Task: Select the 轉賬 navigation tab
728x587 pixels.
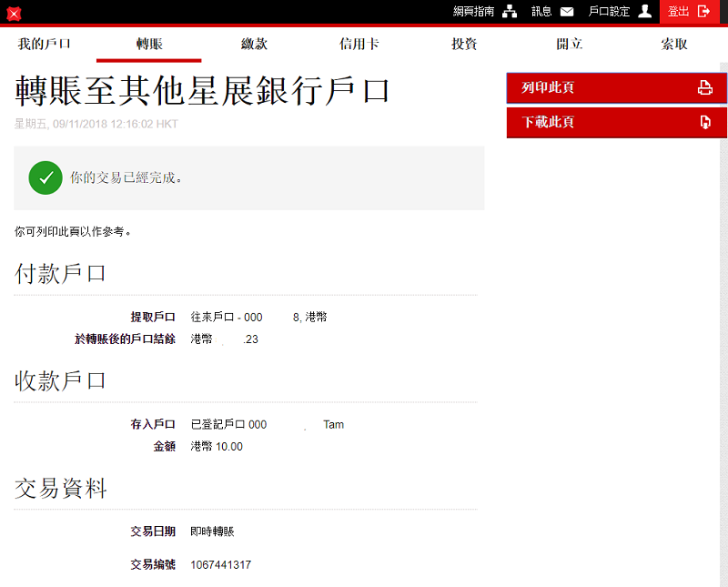Action: pyautogui.click(x=148, y=44)
